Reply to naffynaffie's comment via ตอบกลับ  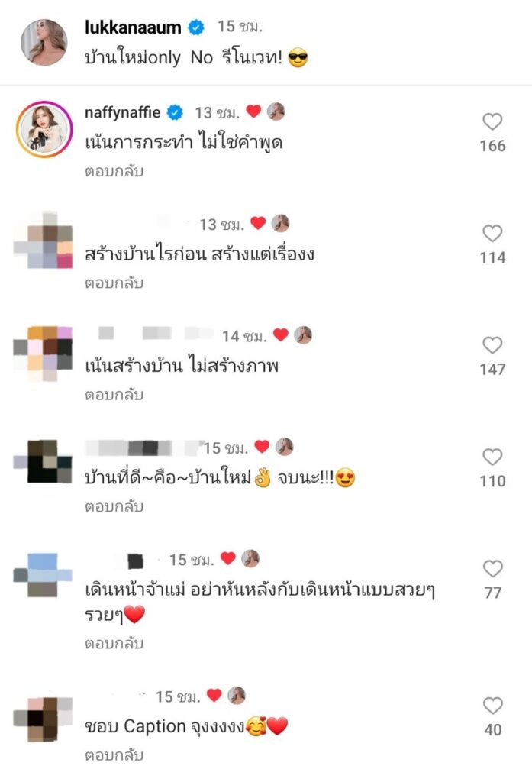(114, 171)
